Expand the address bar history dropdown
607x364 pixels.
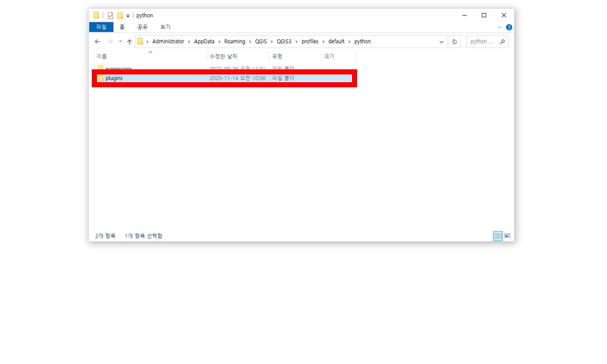[x=441, y=42]
